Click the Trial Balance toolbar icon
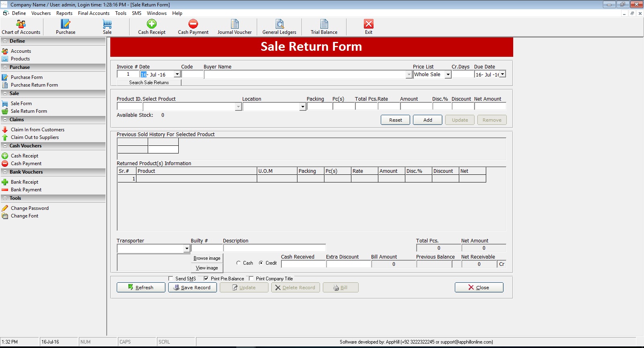This screenshot has height=348, width=644. point(324,27)
